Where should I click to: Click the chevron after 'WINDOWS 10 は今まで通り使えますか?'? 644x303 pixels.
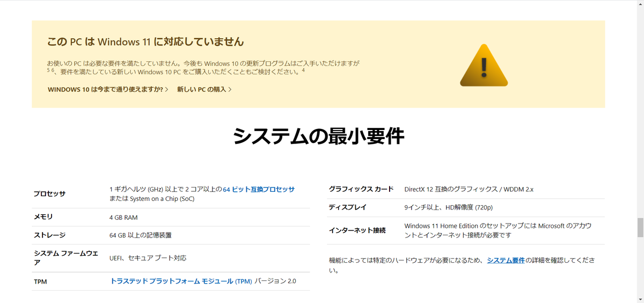167,89
